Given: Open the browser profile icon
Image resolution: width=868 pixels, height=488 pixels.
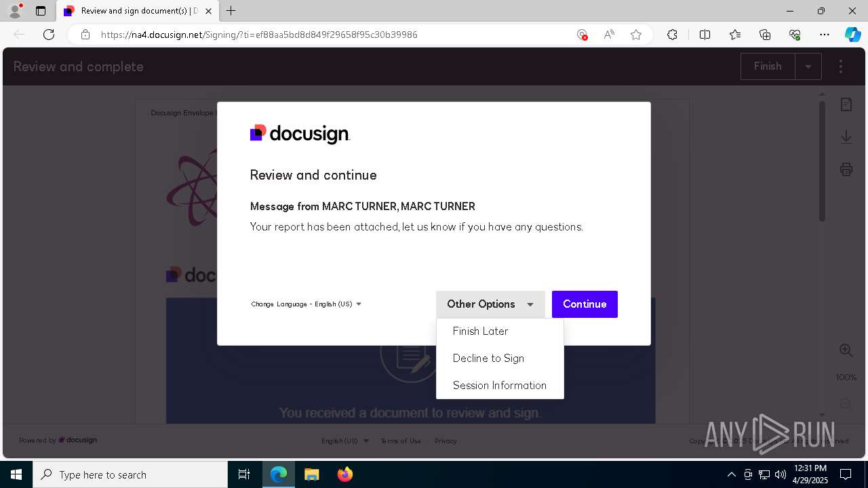Looking at the screenshot, I should [x=15, y=11].
